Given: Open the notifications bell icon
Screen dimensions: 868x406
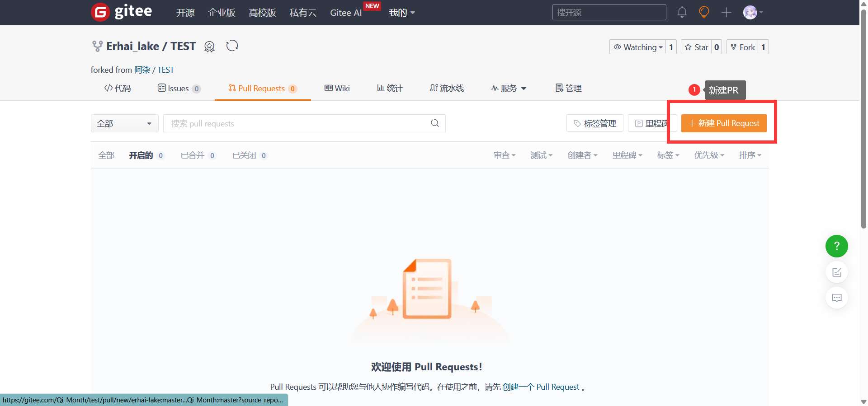Looking at the screenshot, I should click(x=682, y=12).
